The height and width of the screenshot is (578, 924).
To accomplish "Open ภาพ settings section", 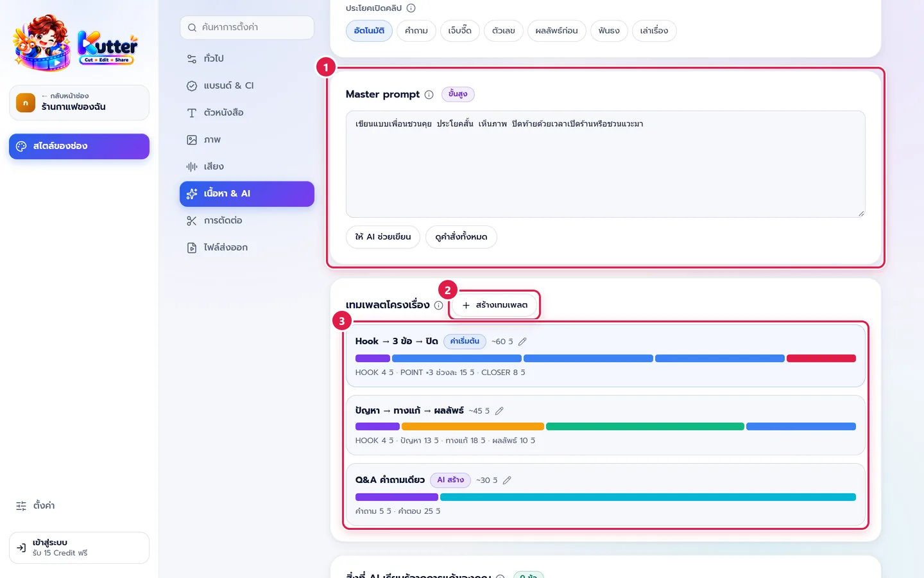I will [247, 139].
